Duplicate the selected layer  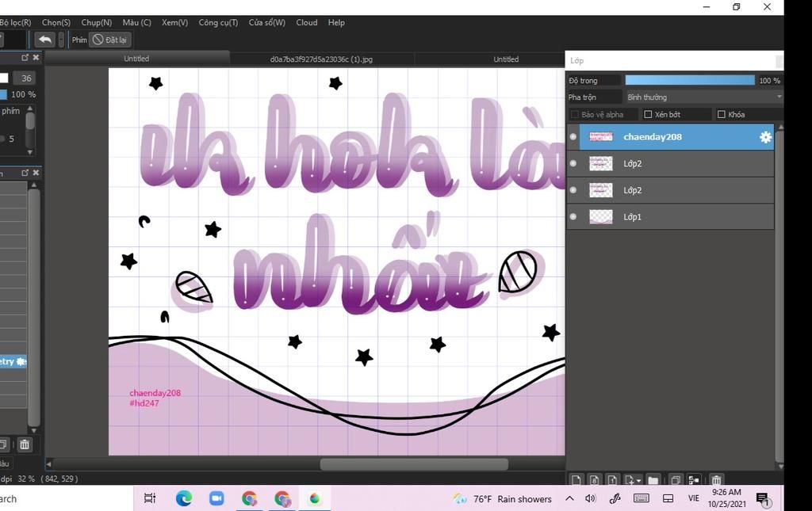[676, 480]
